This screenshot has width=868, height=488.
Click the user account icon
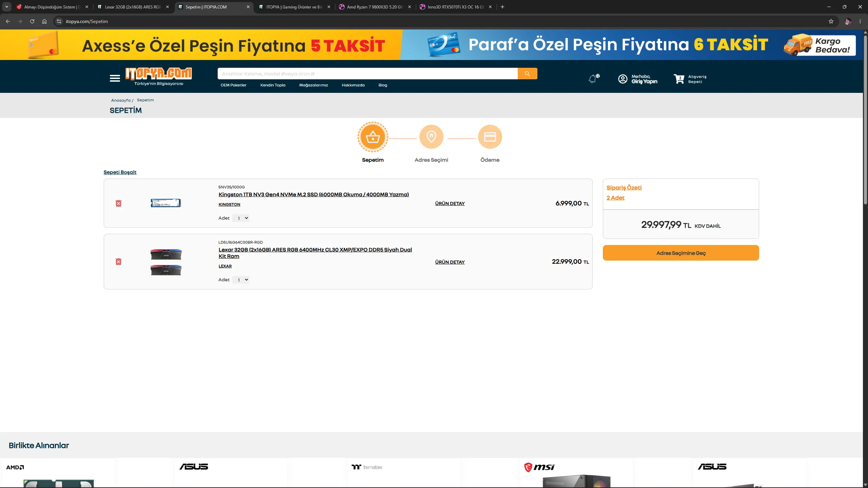623,79
